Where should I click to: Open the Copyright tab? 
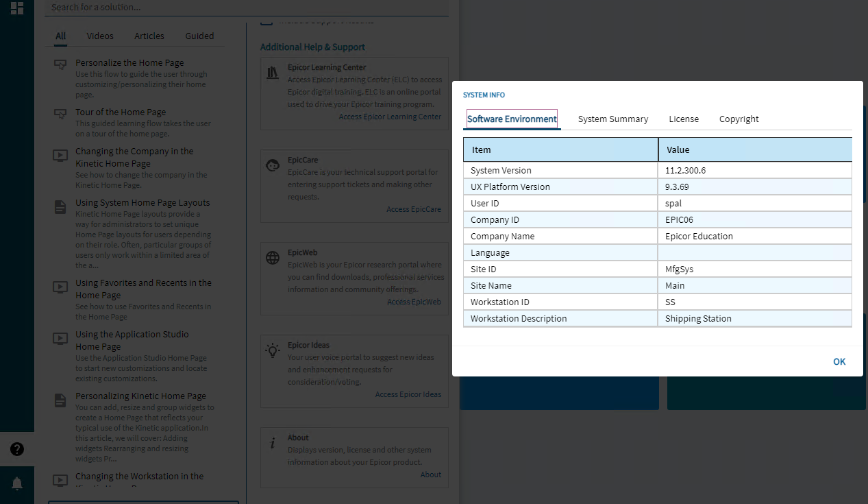(x=739, y=119)
